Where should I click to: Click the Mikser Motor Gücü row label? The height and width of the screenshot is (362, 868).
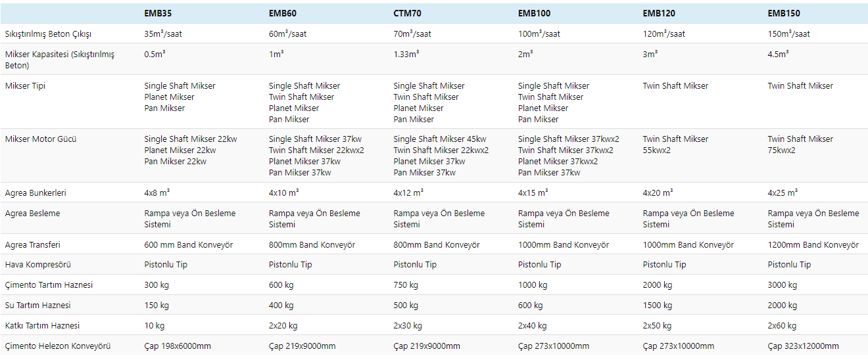(41, 139)
